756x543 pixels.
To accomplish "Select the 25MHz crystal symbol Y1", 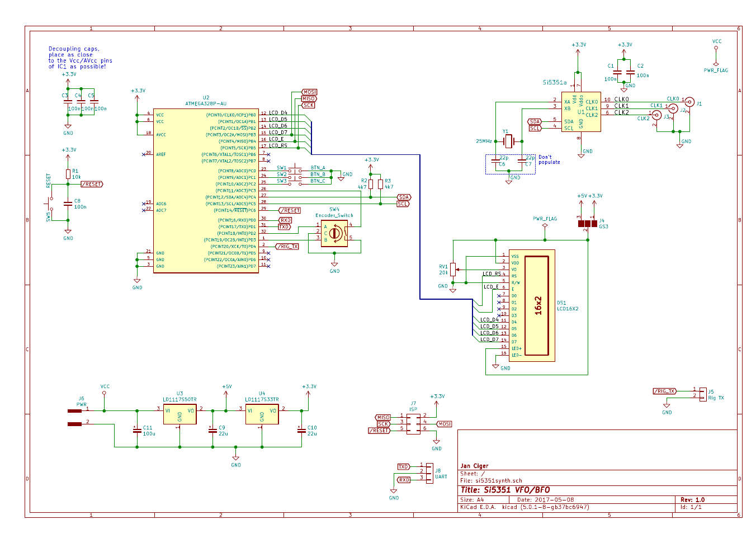I will (508, 141).
